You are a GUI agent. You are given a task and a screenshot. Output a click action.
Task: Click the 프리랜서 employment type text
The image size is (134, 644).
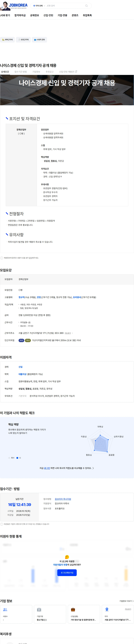pyautogui.click(x=77, y=297)
